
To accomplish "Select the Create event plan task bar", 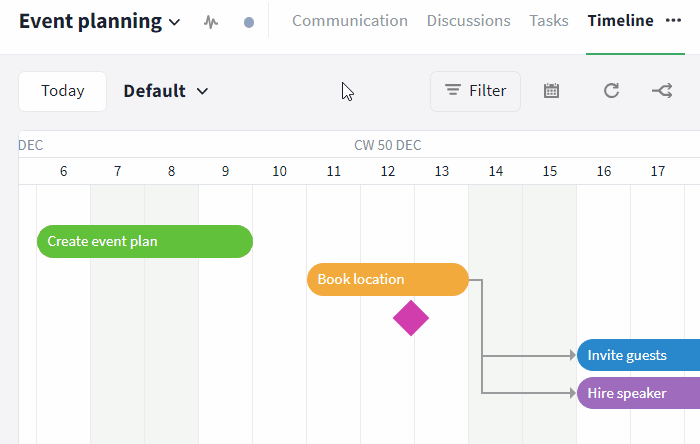I will [x=145, y=241].
